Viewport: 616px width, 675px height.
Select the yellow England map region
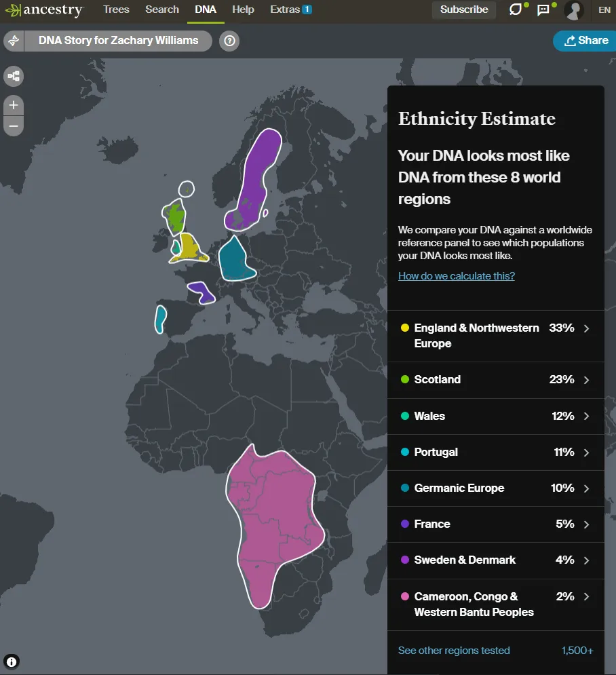click(x=189, y=248)
